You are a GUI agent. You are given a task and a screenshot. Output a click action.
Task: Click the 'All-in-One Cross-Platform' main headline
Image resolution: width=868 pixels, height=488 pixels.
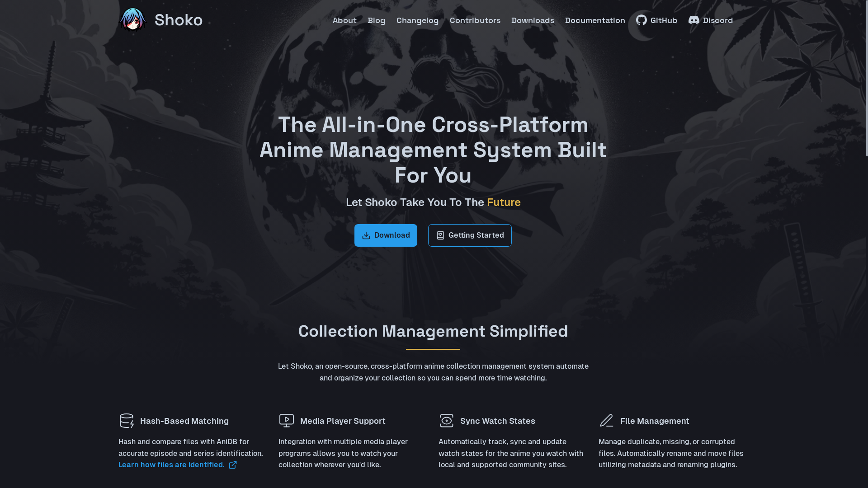point(433,150)
